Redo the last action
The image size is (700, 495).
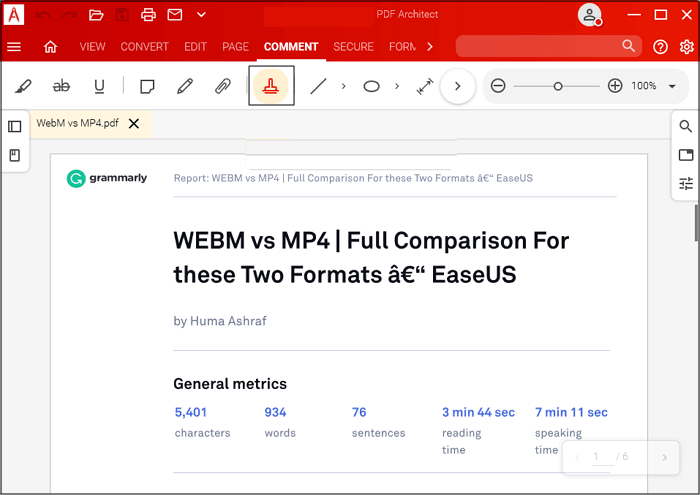69,15
